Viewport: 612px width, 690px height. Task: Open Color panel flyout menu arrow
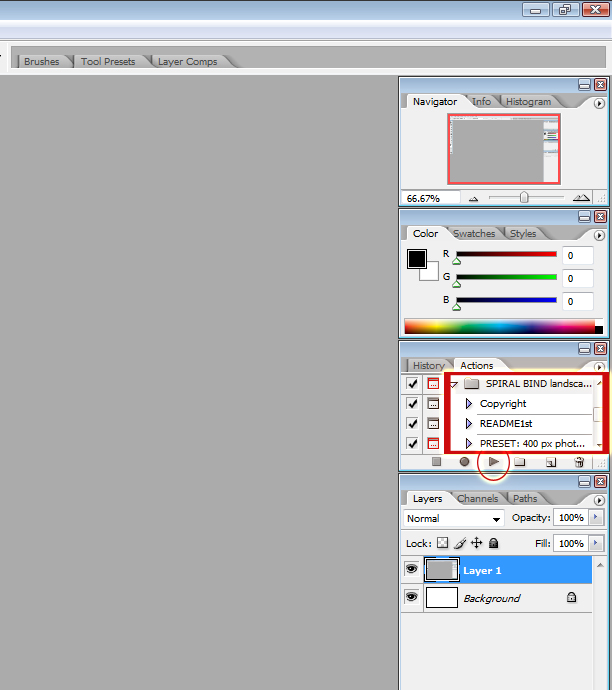[599, 235]
